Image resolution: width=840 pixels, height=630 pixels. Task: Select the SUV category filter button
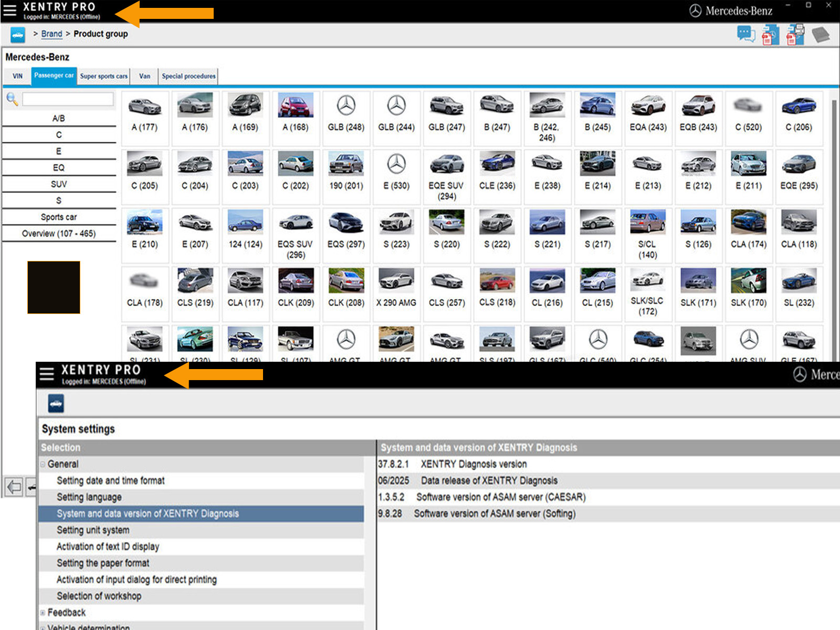tap(59, 184)
